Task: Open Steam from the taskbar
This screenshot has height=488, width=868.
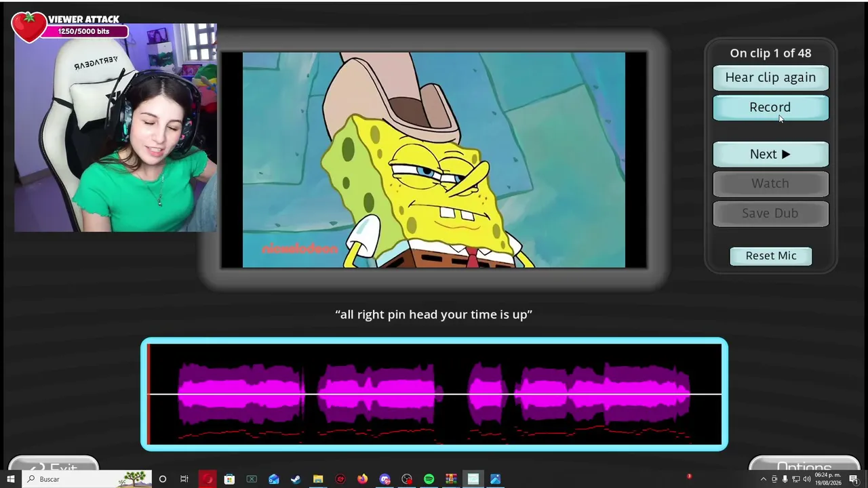Action: pos(296,479)
